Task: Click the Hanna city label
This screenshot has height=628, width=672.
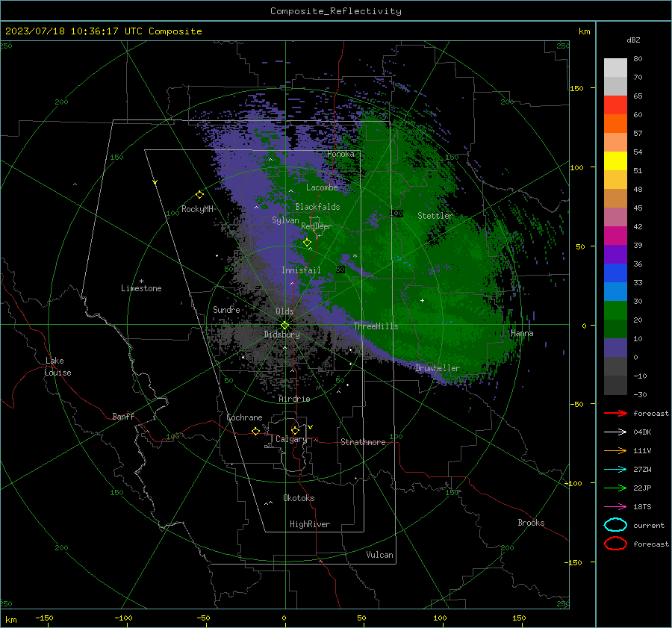Action: pyautogui.click(x=522, y=333)
